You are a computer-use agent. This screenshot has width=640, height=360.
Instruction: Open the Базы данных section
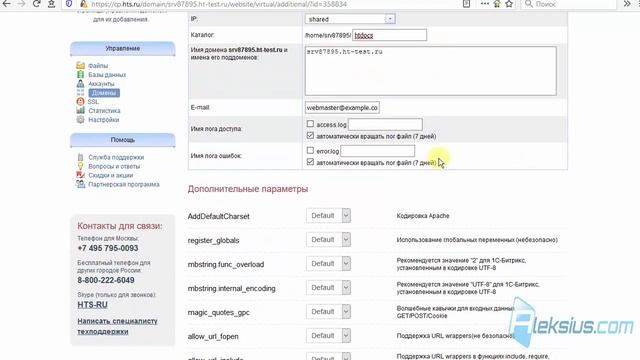(107, 75)
